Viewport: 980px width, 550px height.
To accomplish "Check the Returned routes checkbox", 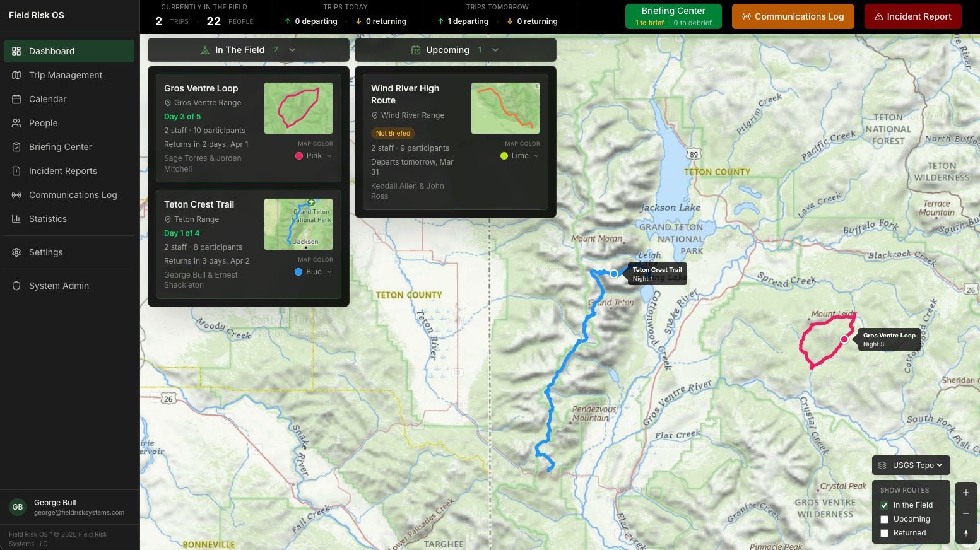I will pyautogui.click(x=884, y=532).
